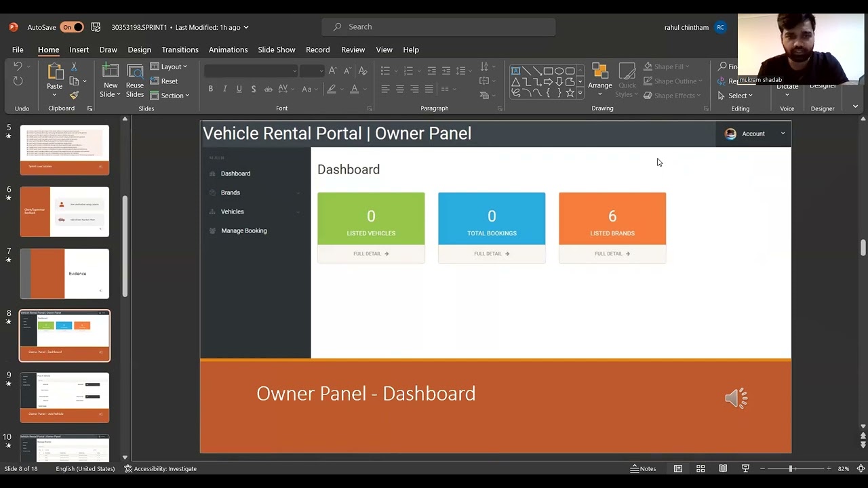
Task: Click the Zoom Out minus icon
Action: coord(762,468)
